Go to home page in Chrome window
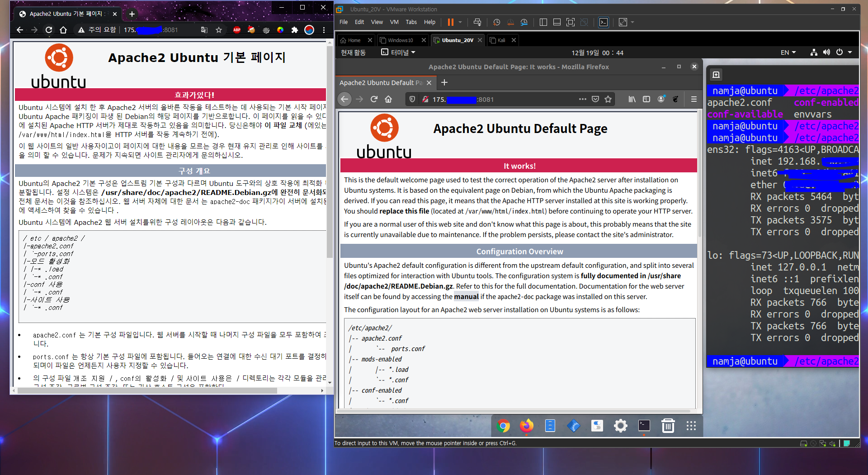Image resolution: width=868 pixels, height=475 pixels. [x=63, y=30]
